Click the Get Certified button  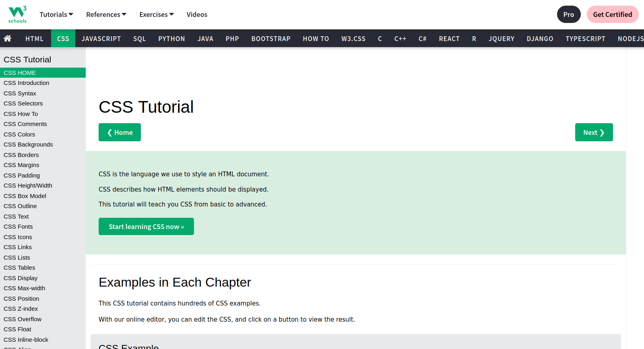(613, 14)
